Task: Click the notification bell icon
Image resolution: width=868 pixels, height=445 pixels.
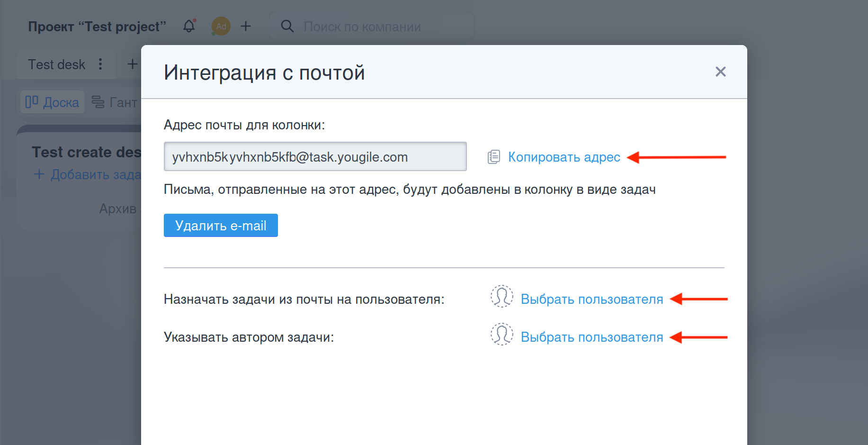Action: (189, 26)
